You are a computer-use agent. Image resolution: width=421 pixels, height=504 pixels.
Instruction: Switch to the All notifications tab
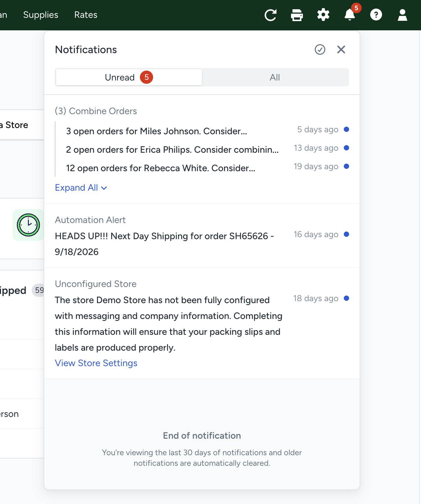point(275,77)
